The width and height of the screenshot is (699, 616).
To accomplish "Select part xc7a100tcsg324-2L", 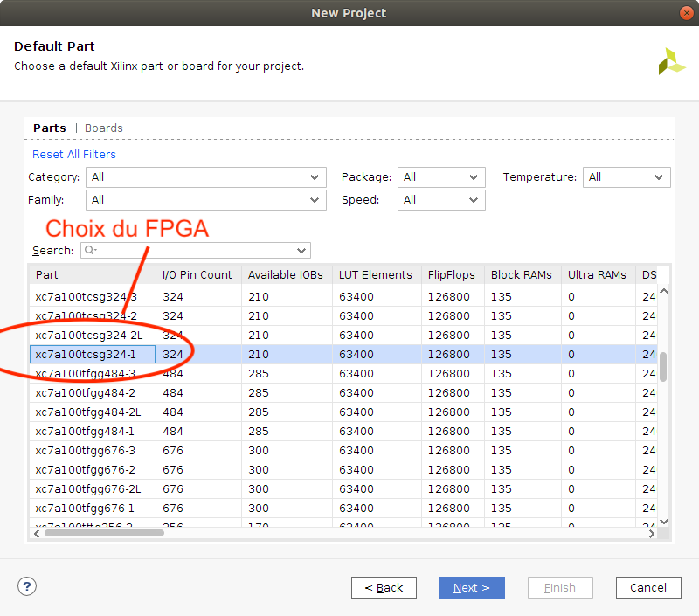I will [x=93, y=336].
